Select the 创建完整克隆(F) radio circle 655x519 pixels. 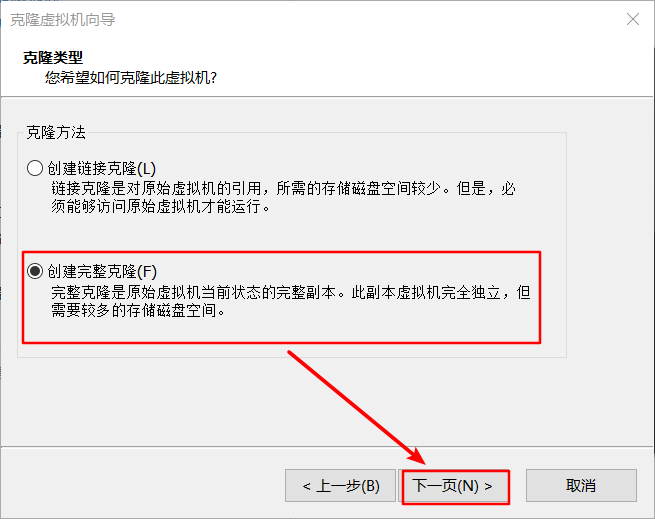pos(35,271)
